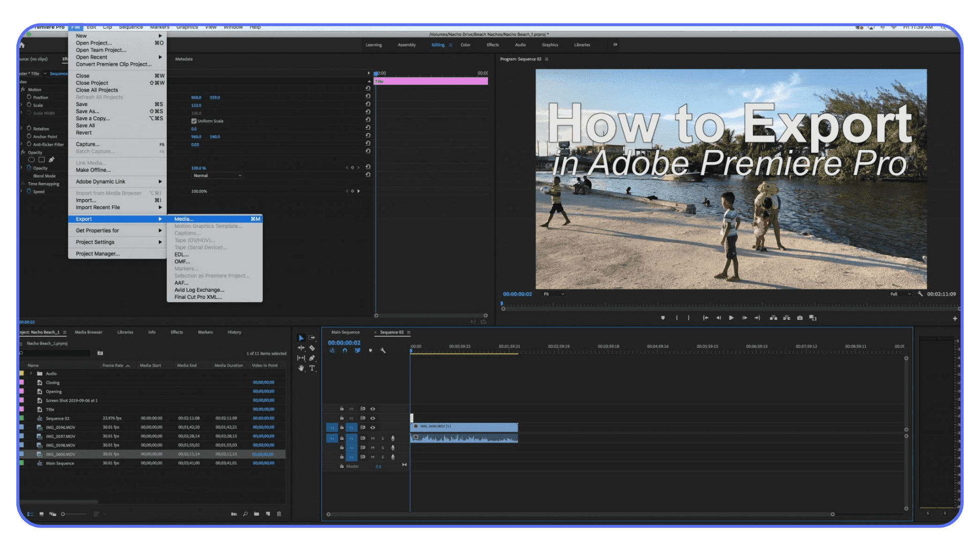
Task: Switch to the Color workspace
Action: [x=465, y=45]
